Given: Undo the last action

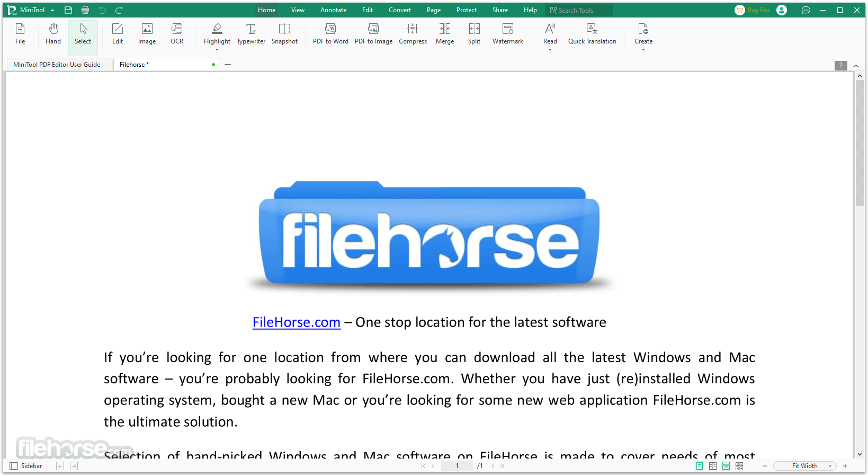Looking at the screenshot, I should [102, 10].
